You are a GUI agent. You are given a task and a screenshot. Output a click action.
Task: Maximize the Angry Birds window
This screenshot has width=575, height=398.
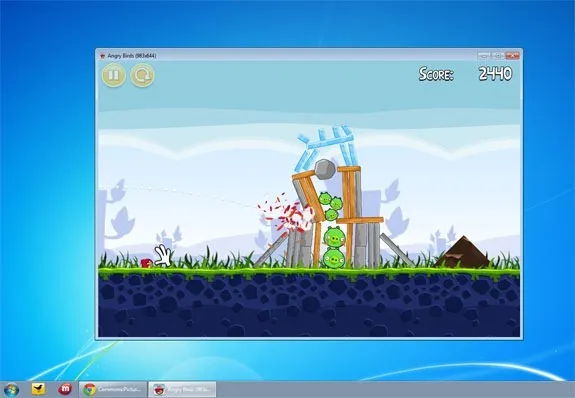(x=498, y=56)
